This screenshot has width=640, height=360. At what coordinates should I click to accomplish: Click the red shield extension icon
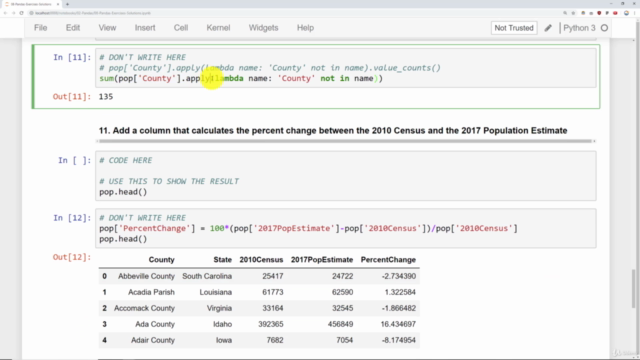(x=599, y=13)
